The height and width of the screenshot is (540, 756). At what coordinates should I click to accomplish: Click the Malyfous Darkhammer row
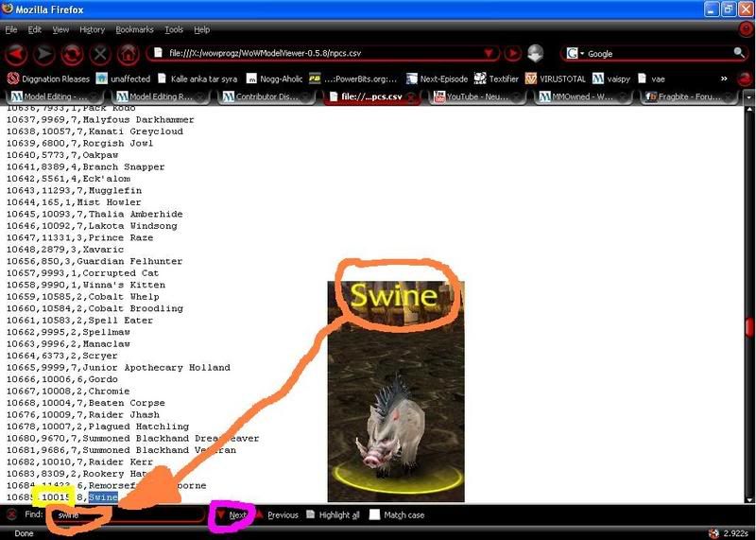coord(100,120)
